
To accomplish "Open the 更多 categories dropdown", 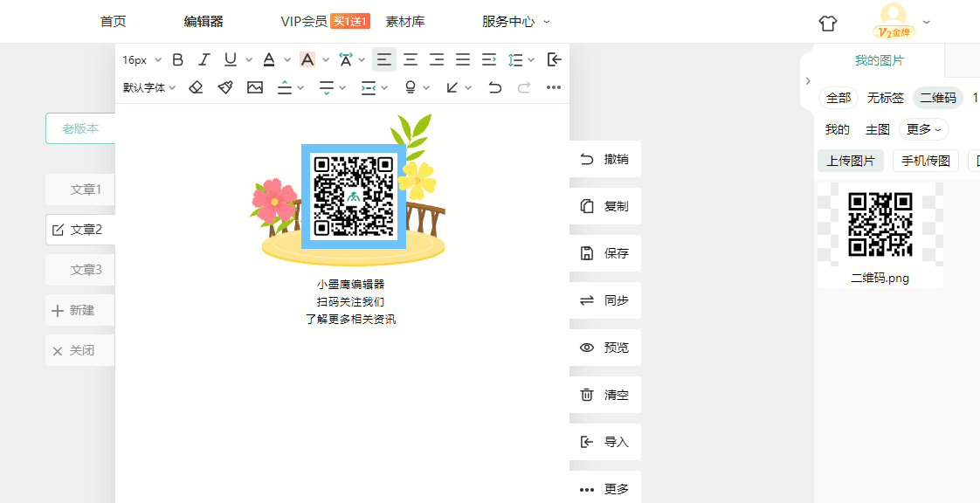I will point(924,129).
